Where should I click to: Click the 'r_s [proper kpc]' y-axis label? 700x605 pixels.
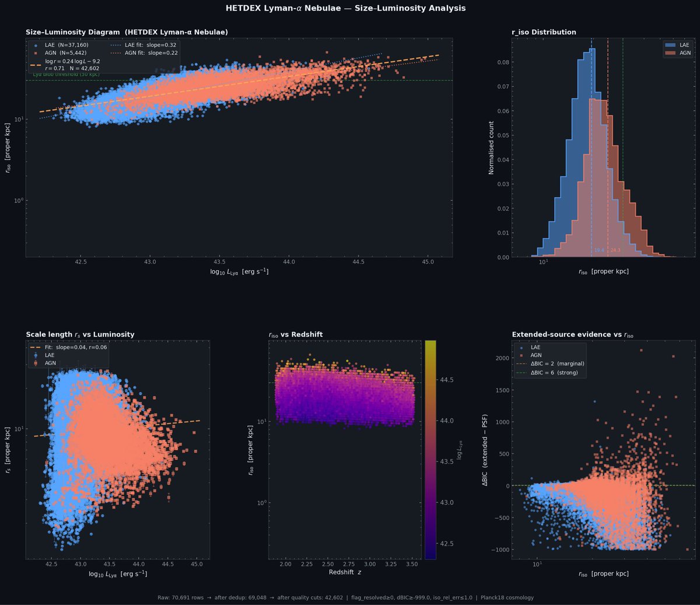pos(9,449)
